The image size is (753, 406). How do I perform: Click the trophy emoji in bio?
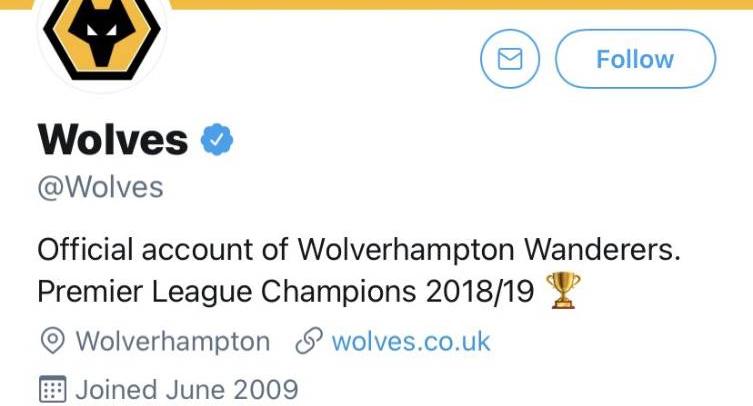tap(563, 290)
